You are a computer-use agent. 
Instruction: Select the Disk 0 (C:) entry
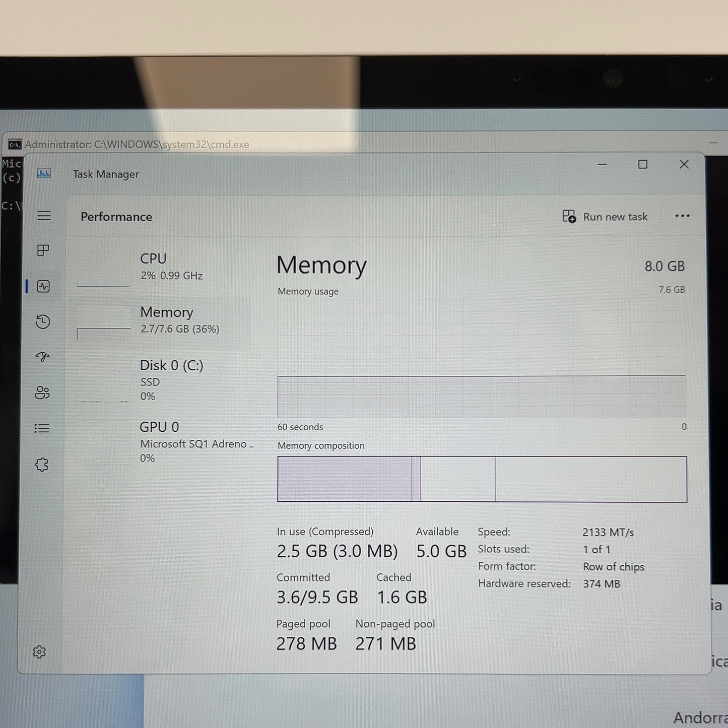pyautogui.click(x=164, y=380)
